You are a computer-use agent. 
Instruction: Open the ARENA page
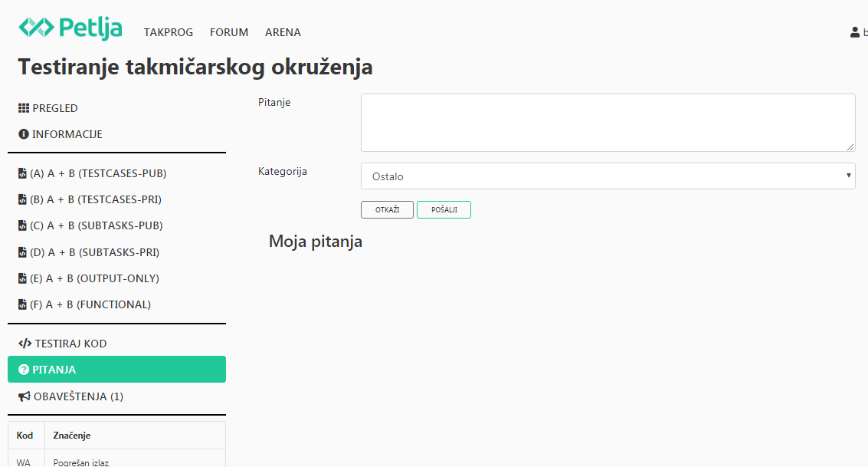[x=283, y=32]
